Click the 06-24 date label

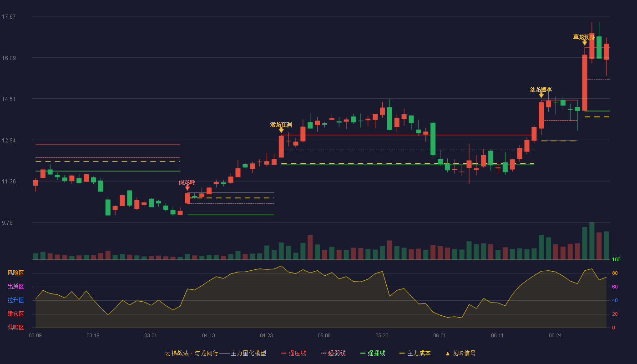coord(555,335)
